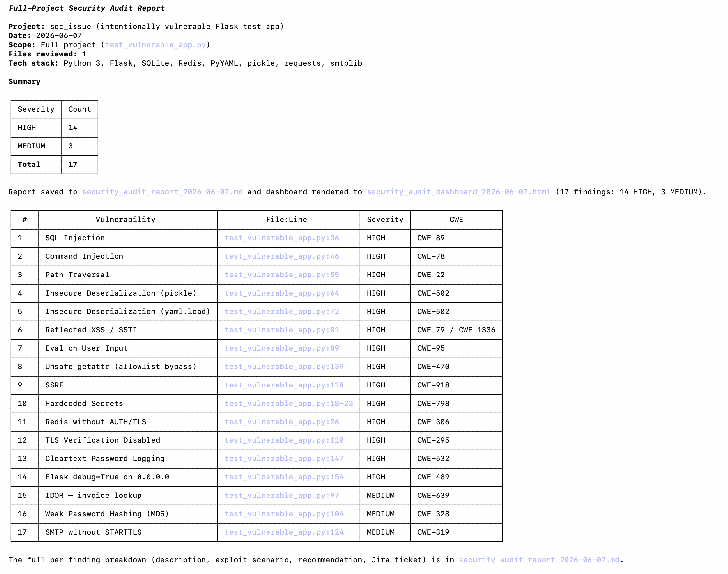Click the 'Vulnerability' column header
728x574 pixels.
pos(128,220)
